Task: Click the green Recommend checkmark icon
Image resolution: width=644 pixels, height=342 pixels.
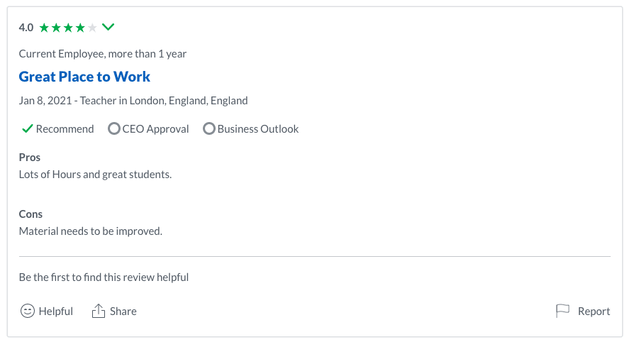Action: click(27, 129)
